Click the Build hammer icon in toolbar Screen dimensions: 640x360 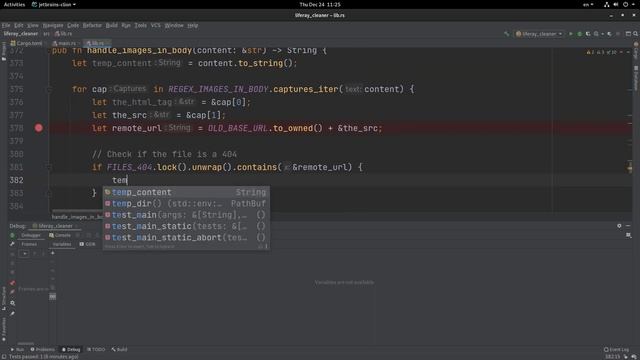[x=507, y=34]
